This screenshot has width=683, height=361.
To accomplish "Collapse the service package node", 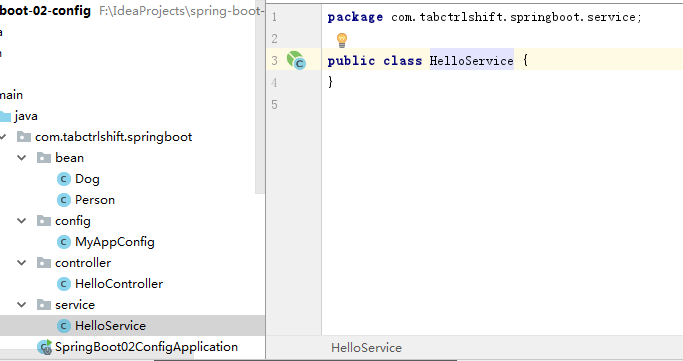I will point(21,304).
